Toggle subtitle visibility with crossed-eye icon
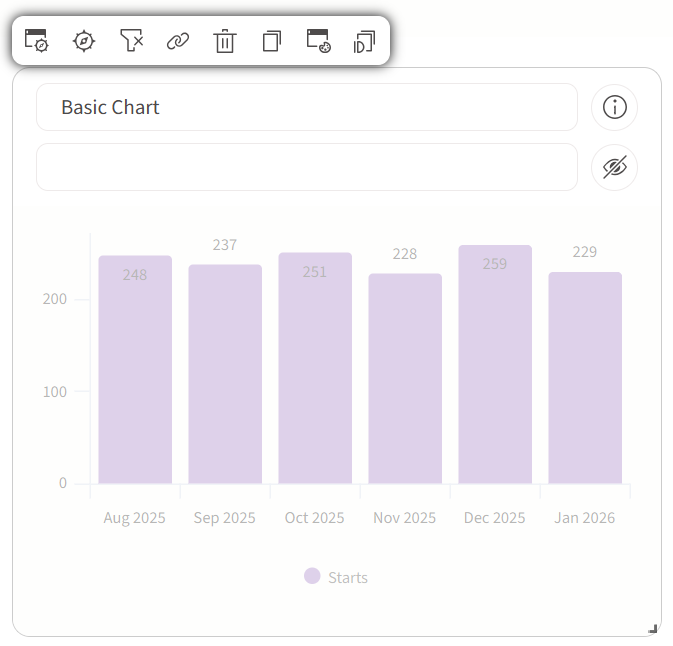The image size is (673, 646). pyautogui.click(x=614, y=167)
